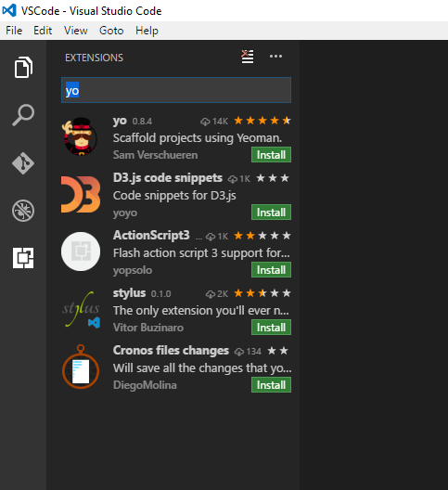Open the Search view in activity bar
Image resolution: width=448 pixels, height=490 pixels.
pos(23,115)
